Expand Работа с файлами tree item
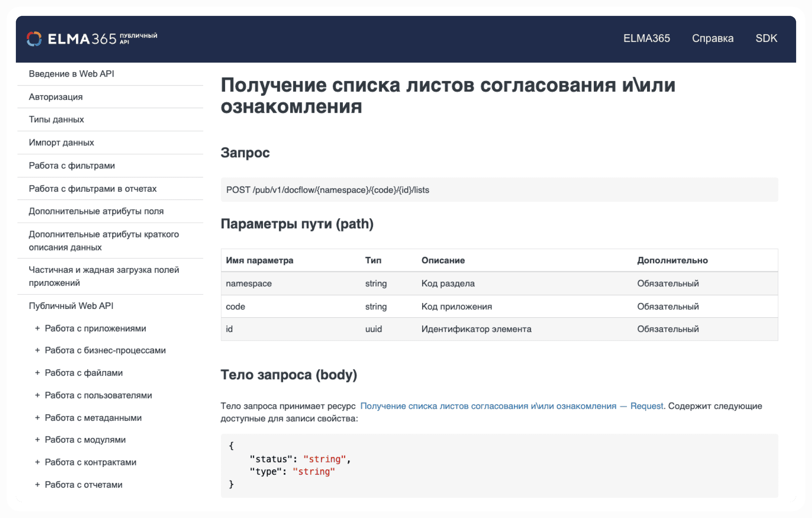 click(x=37, y=373)
